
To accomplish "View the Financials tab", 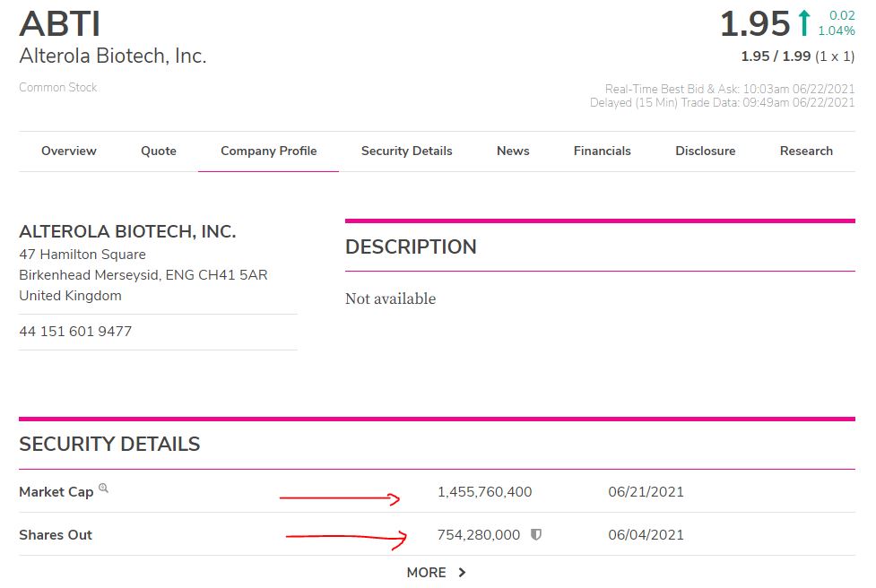I will click(x=603, y=151).
